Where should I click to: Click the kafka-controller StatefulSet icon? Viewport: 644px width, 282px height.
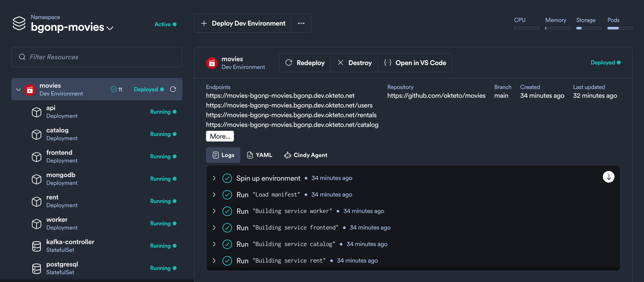[x=37, y=246]
